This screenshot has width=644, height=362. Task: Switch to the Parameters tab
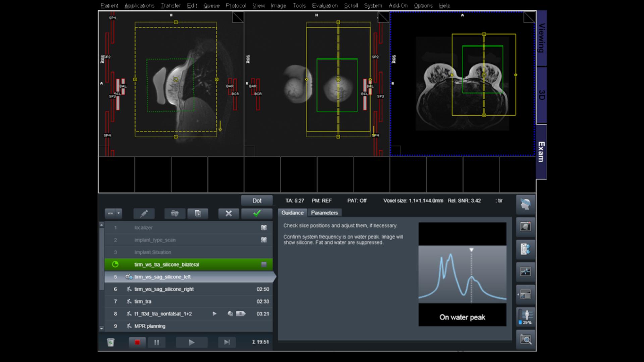tap(324, 213)
